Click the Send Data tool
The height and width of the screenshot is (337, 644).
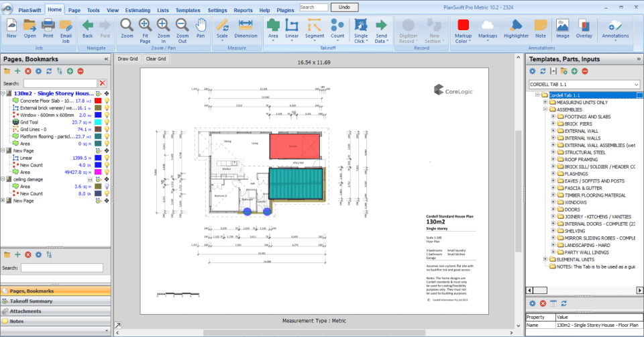[x=381, y=32]
